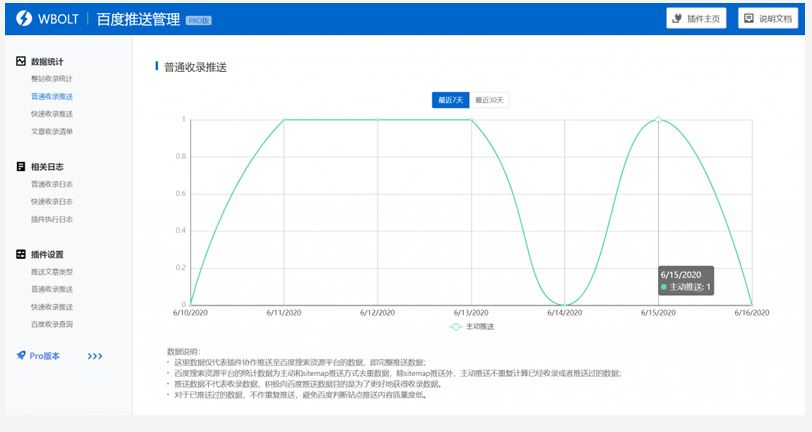Open 整站收录统计 under 数据统计
Viewport: 812px width, 432px height.
pos(51,78)
